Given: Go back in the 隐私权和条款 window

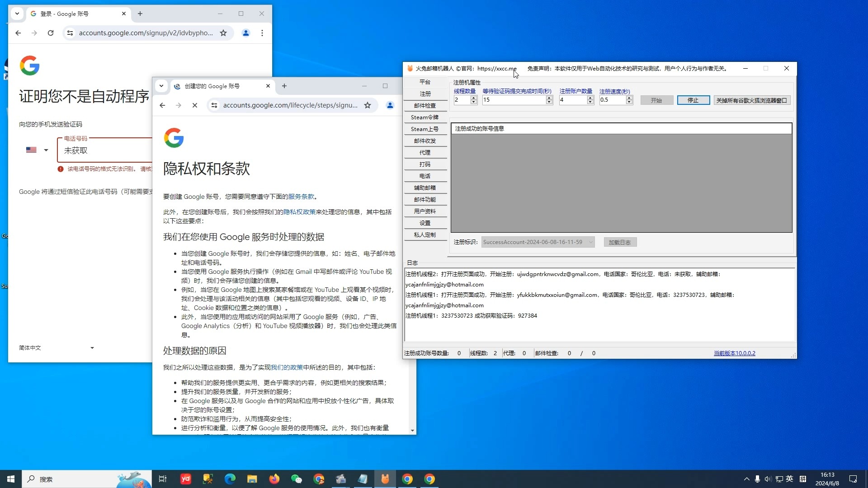Looking at the screenshot, I should coord(162,105).
